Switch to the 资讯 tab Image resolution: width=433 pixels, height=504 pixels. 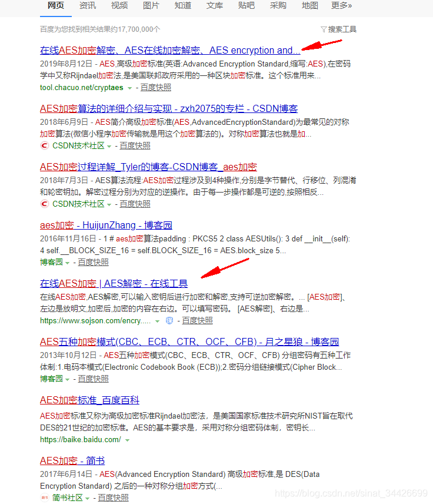pyautogui.click(x=88, y=6)
